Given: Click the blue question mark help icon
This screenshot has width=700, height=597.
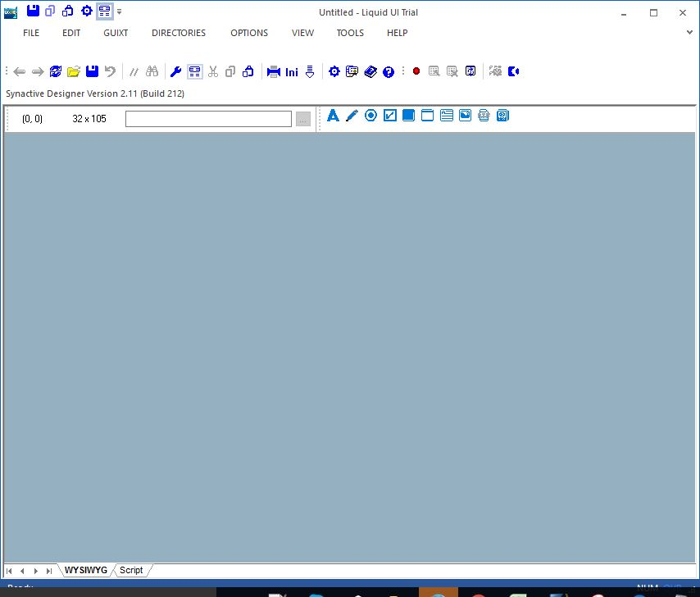Looking at the screenshot, I should [389, 71].
